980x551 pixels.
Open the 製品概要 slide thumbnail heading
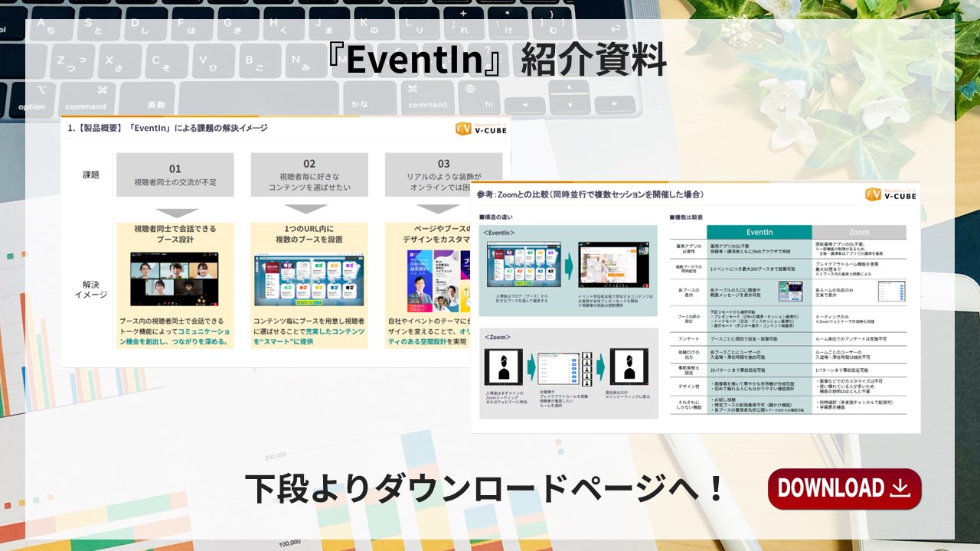click(168, 128)
